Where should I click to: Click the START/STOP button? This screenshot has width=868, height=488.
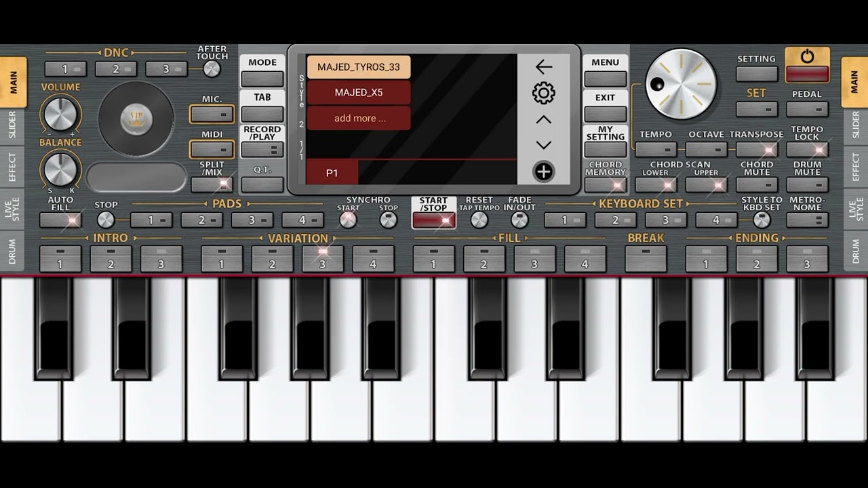pos(434,220)
